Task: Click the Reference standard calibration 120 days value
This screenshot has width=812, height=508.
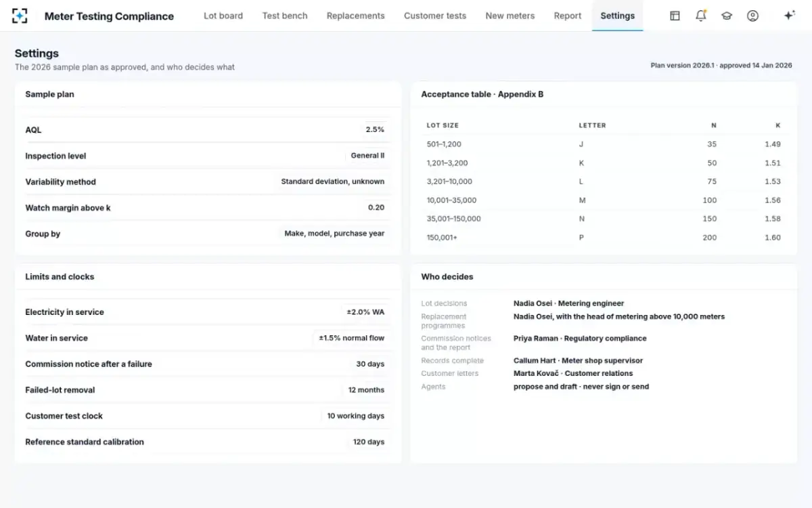Action: point(369,442)
